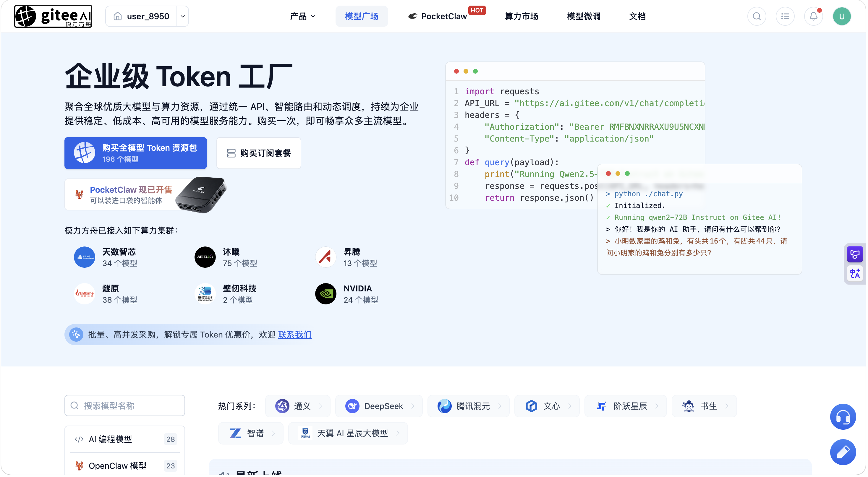Image resolution: width=868 pixels, height=477 pixels.
Task: Click the '34 个模型' count under 天数智芯
Action: coord(120,263)
